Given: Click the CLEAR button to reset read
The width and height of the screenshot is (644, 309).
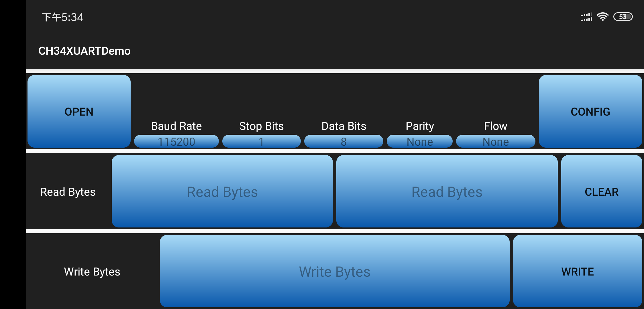Looking at the screenshot, I should pyautogui.click(x=601, y=192).
